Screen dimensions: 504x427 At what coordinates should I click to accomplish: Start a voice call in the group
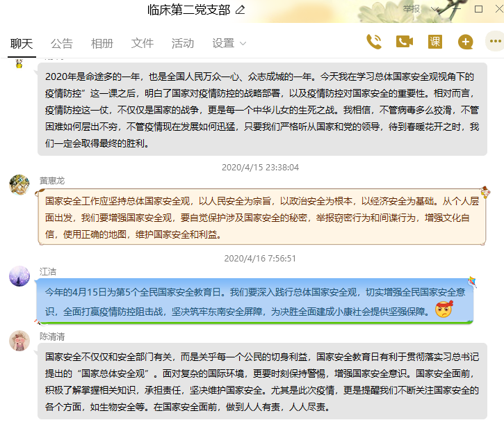pos(374,42)
